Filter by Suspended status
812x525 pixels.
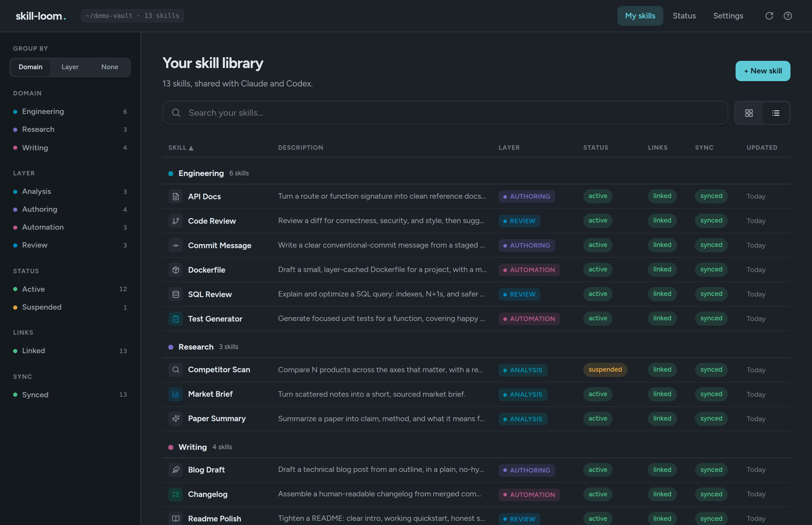[x=70, y=307]
